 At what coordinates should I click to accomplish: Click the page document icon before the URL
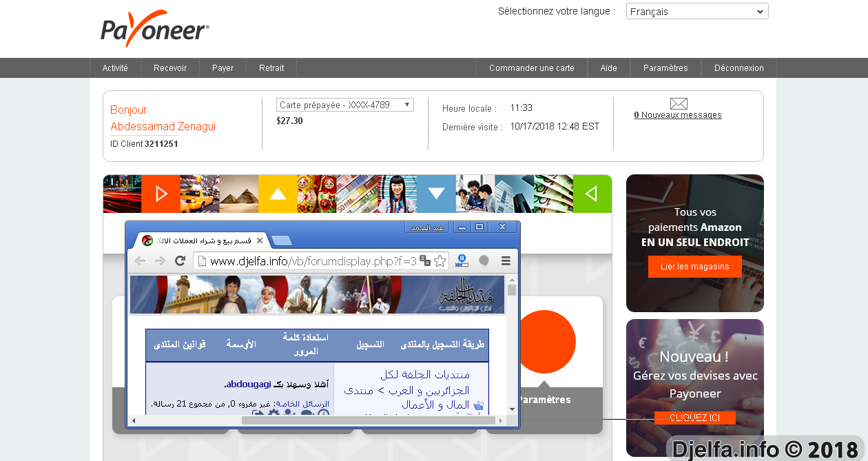(x=202, y=260)
